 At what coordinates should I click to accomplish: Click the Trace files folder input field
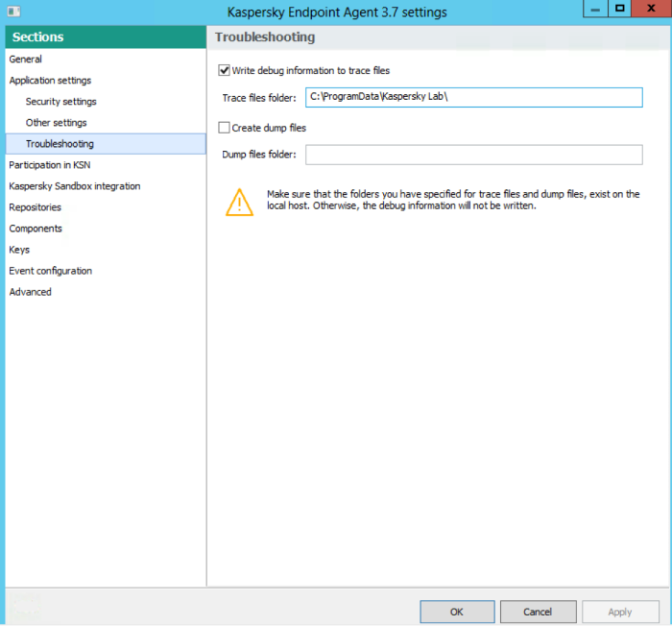tap(474, 97)
